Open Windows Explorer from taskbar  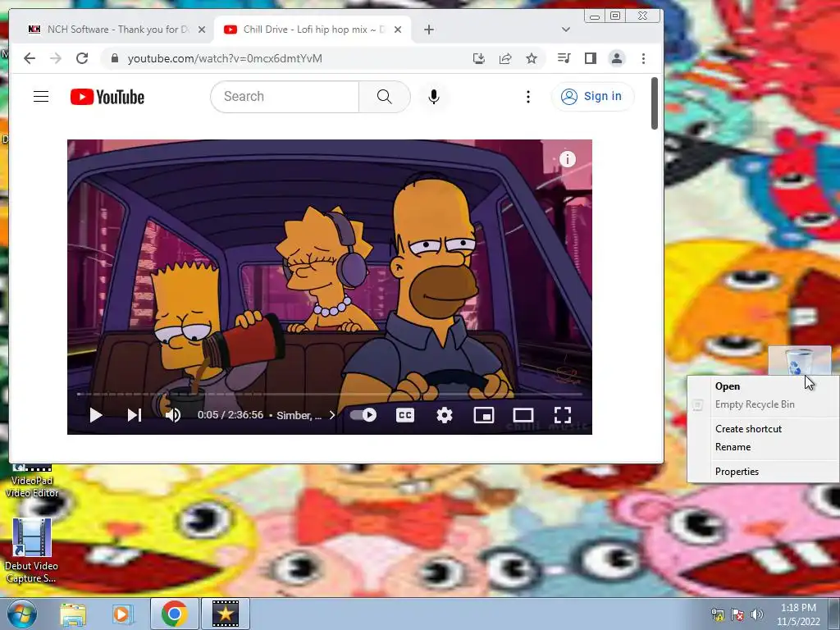coord(73,614)
